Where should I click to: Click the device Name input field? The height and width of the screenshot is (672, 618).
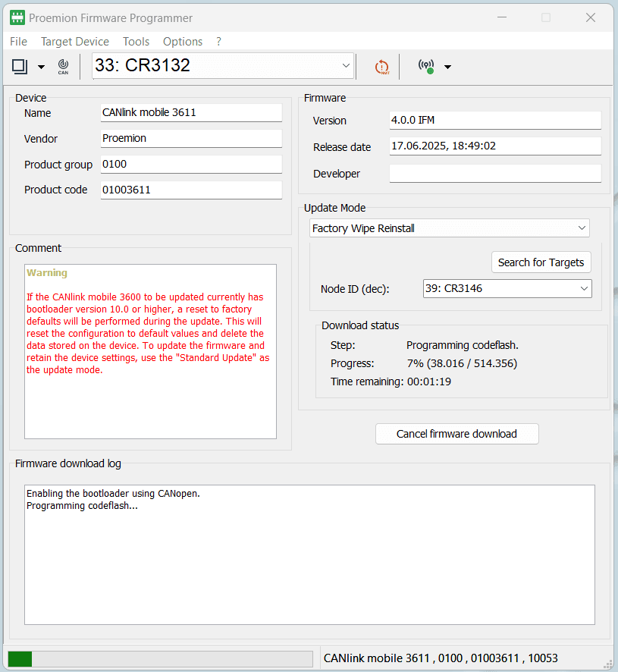(x=191, y=113)
